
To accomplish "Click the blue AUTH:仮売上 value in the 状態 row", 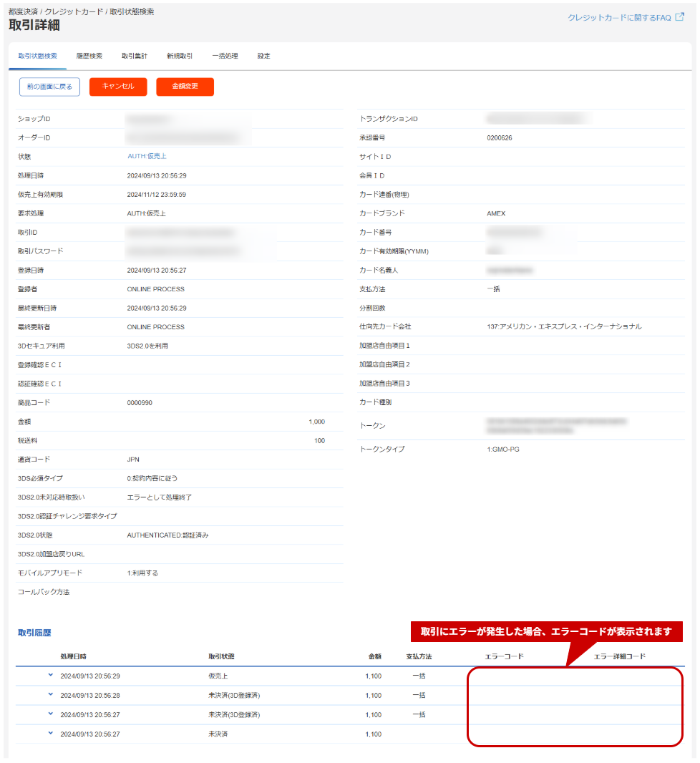I will click(x=147, y=156).
